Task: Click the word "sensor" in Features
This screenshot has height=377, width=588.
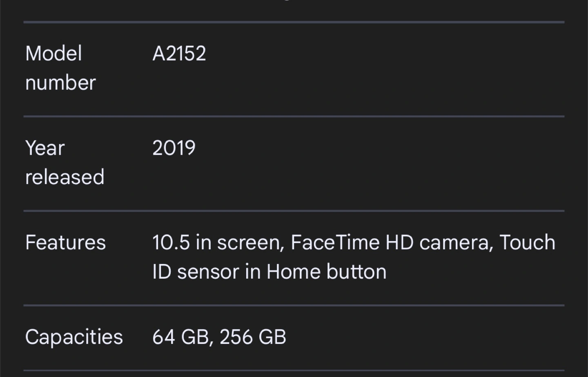Action: pyautogui.click(x=208, y=272)
